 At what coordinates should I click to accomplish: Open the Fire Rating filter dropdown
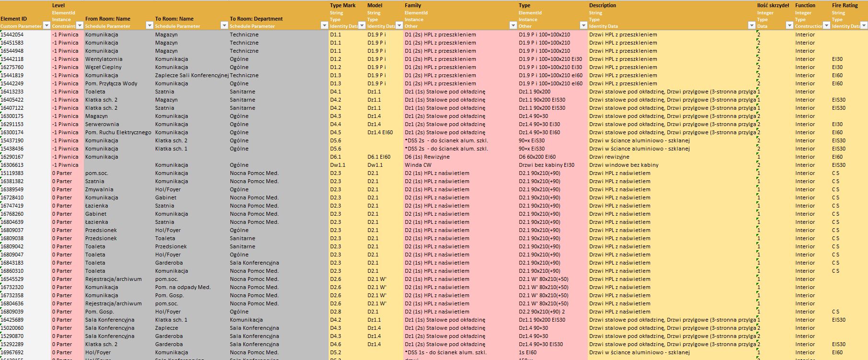[x=864, y=26]
